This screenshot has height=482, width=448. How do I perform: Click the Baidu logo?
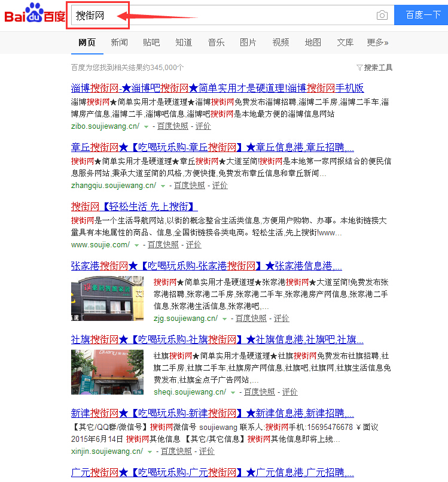coord(35,14)
